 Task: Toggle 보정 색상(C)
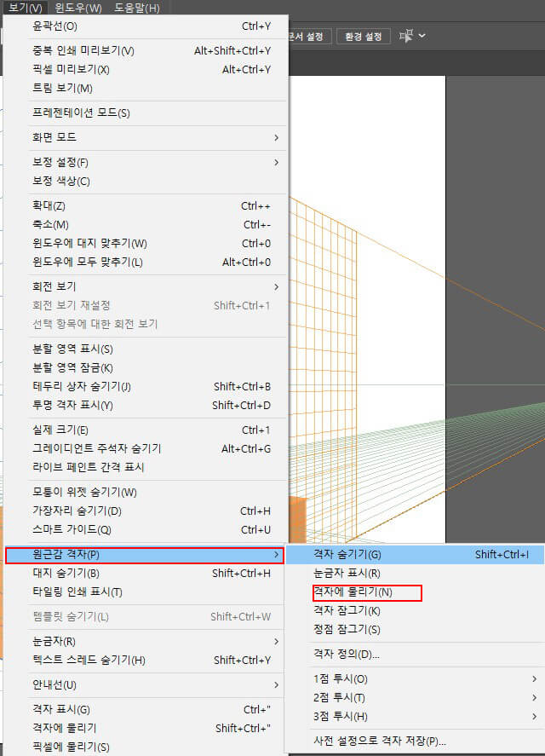pyautogui.click(x=145, y=182)
